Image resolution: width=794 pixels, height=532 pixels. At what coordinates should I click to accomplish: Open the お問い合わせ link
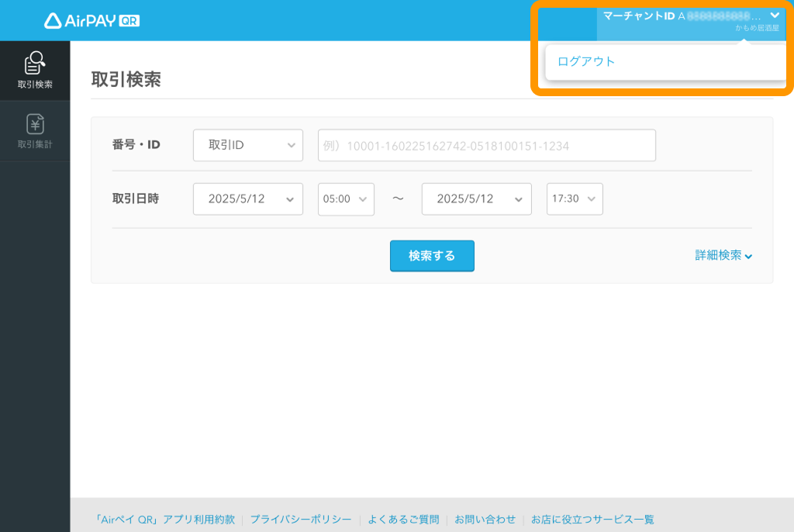[485, 520]
